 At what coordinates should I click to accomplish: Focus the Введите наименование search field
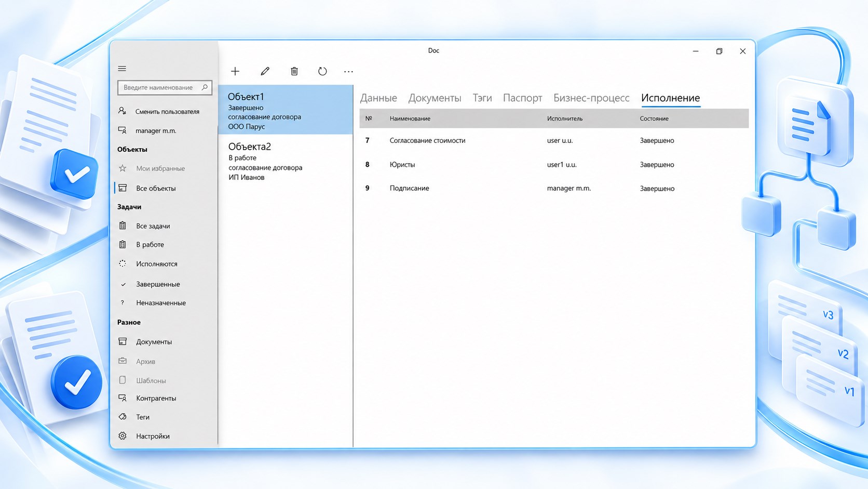point(165,87)
